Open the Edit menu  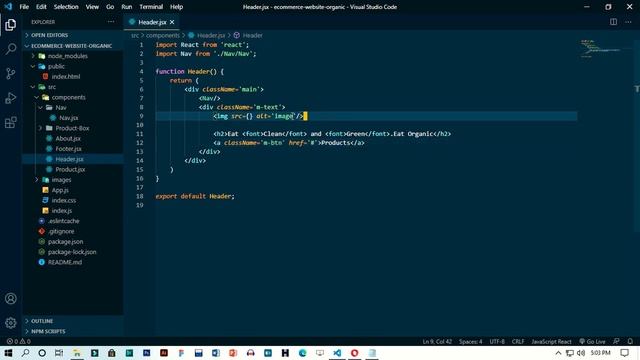pyautogui.click(x=41, y=7)
